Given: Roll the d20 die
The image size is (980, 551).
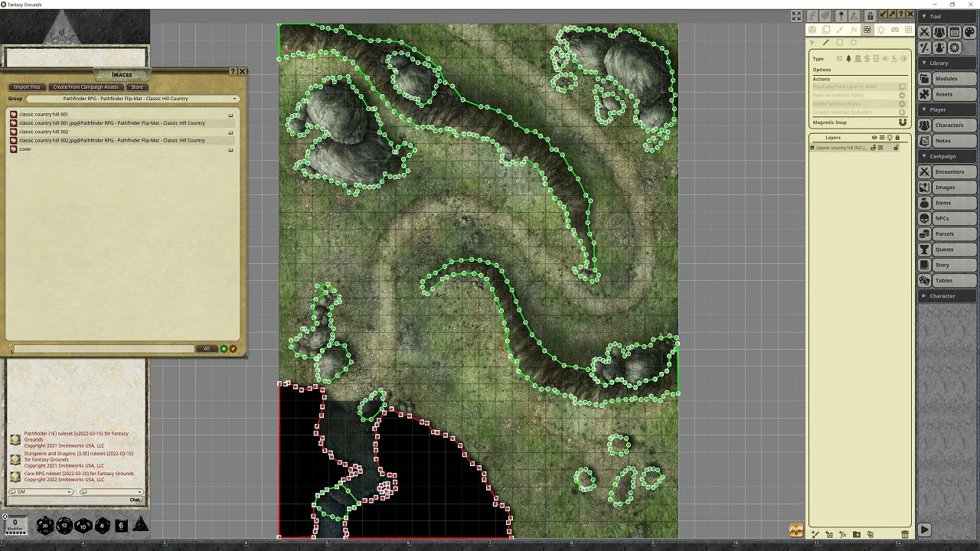Looking at the screenshot, I should pos(46,526).
